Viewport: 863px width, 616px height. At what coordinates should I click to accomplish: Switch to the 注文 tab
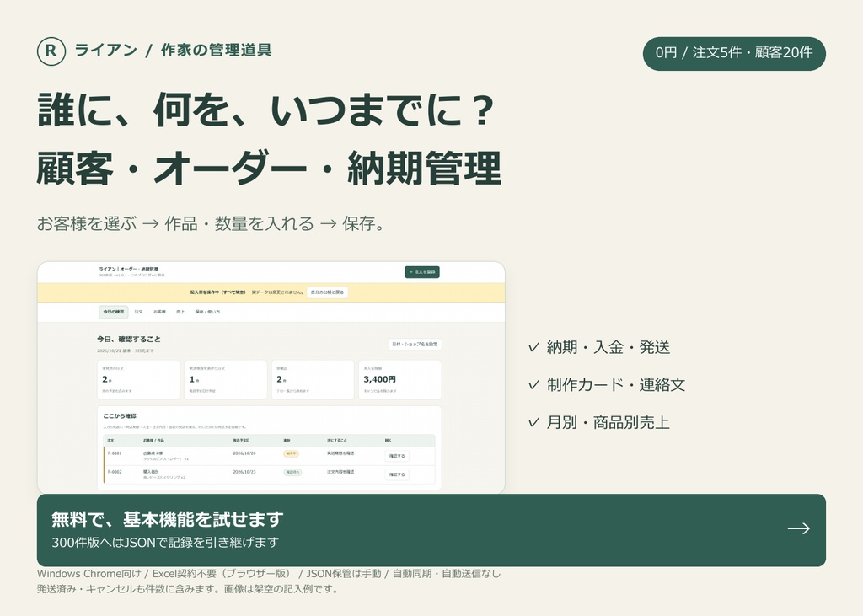pos(139,312)
